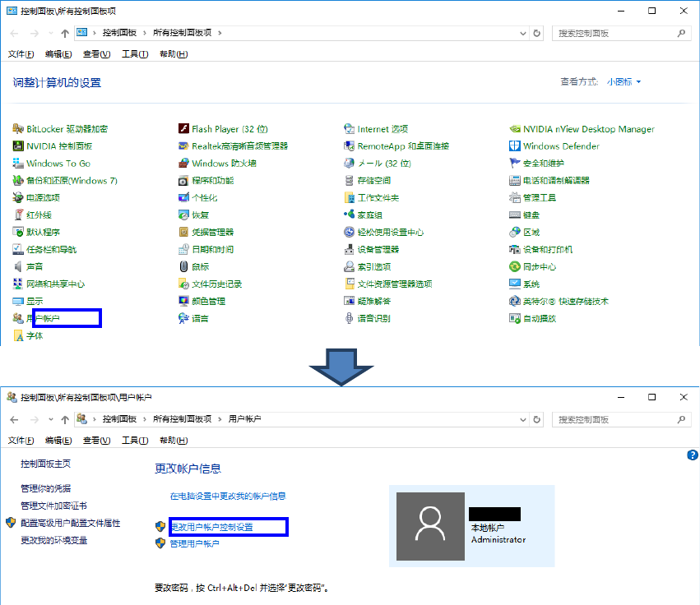Open the 颜色管理 icon

point(183,301)
